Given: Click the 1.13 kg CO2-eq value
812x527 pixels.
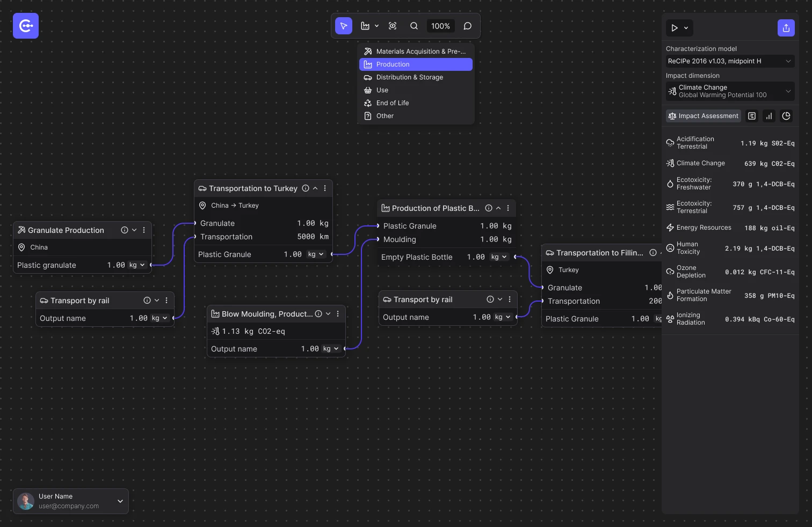Looking at the screenshot, I should click(253, 332).
